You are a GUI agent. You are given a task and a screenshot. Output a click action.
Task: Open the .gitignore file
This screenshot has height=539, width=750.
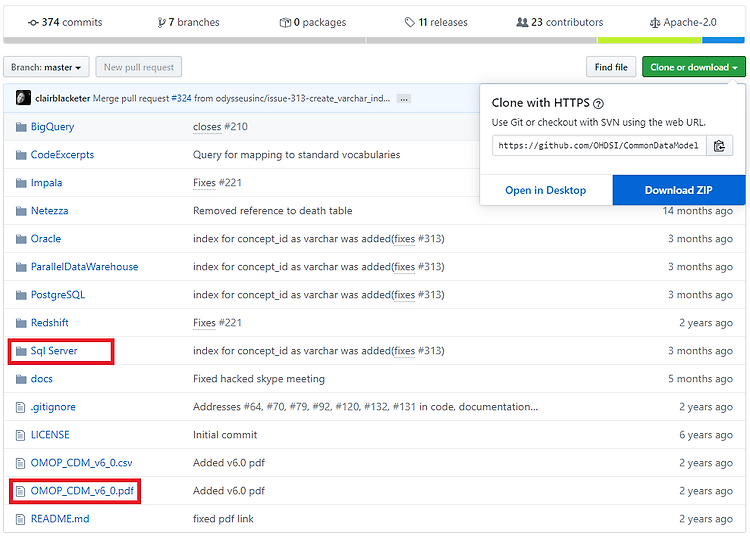pos(53,407)
